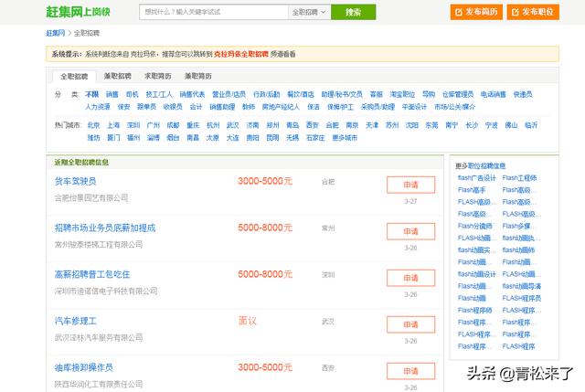Open the 全职招聘 search category dropdown
The height and width of the screenshot is (392, 585).
(x=308, y=13)
